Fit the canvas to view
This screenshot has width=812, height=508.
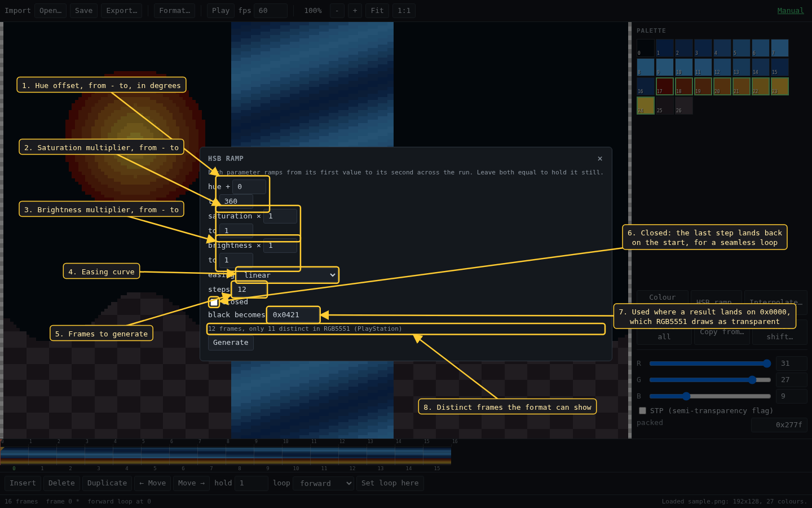[377, 11]
